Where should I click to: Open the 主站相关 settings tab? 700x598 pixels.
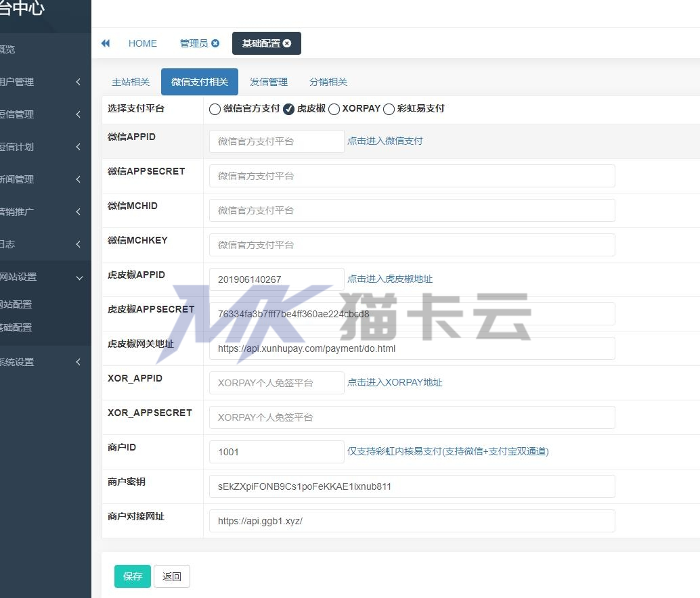click(x=131, y=82)
